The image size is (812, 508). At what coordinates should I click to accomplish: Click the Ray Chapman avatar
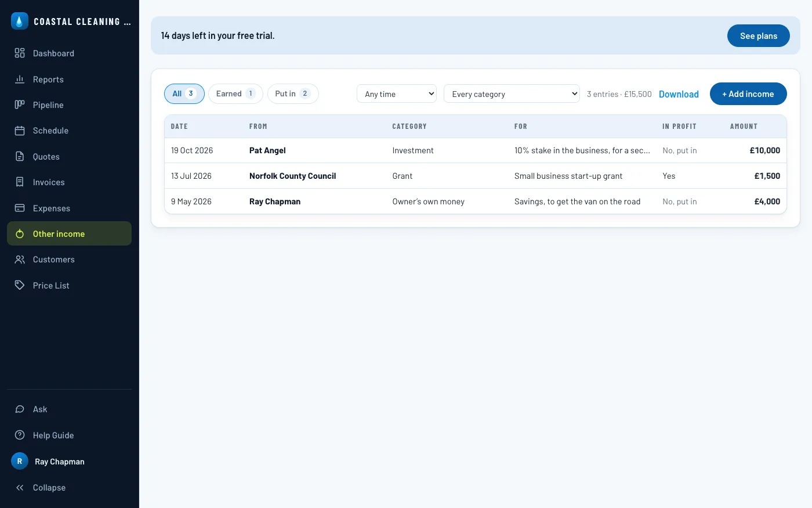(20, 461)
